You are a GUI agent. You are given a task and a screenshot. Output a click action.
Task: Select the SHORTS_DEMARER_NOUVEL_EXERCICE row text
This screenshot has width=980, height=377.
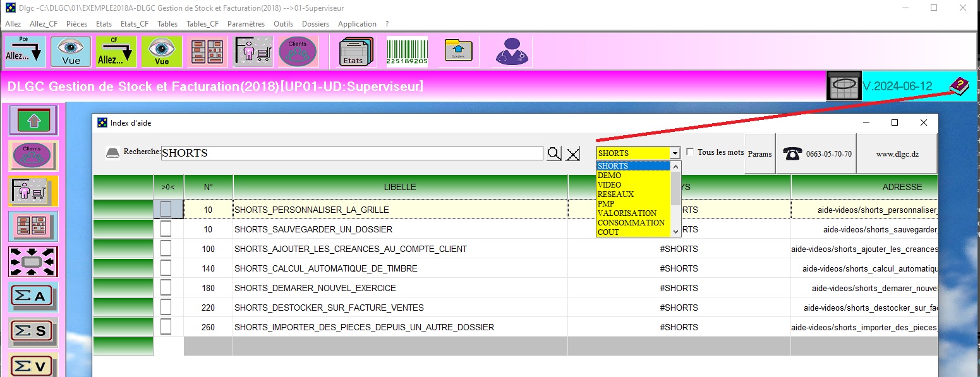tap(315, 288)
